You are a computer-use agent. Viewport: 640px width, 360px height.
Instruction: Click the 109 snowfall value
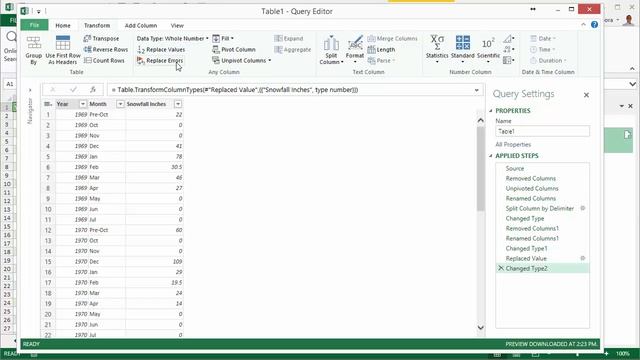177,262
